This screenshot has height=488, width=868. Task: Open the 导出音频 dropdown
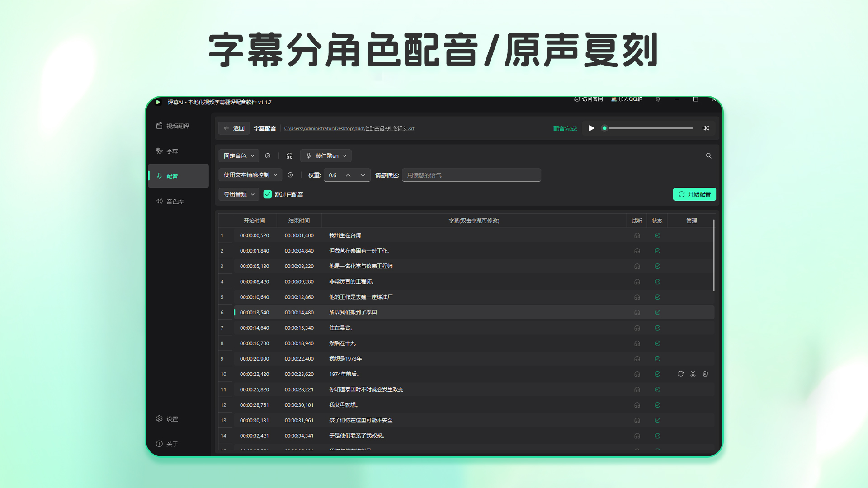pyautogui.click(x=239, y=194)
